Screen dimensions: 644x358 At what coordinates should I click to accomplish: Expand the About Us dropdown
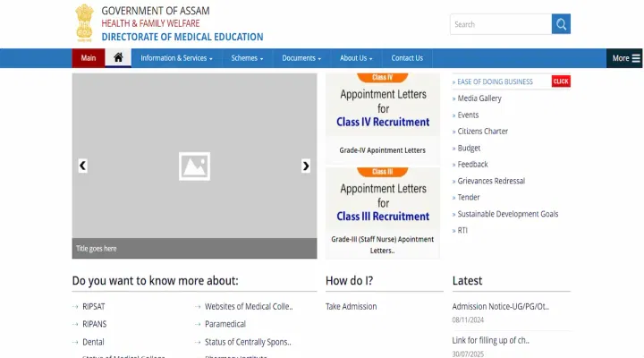coord(355,58)
